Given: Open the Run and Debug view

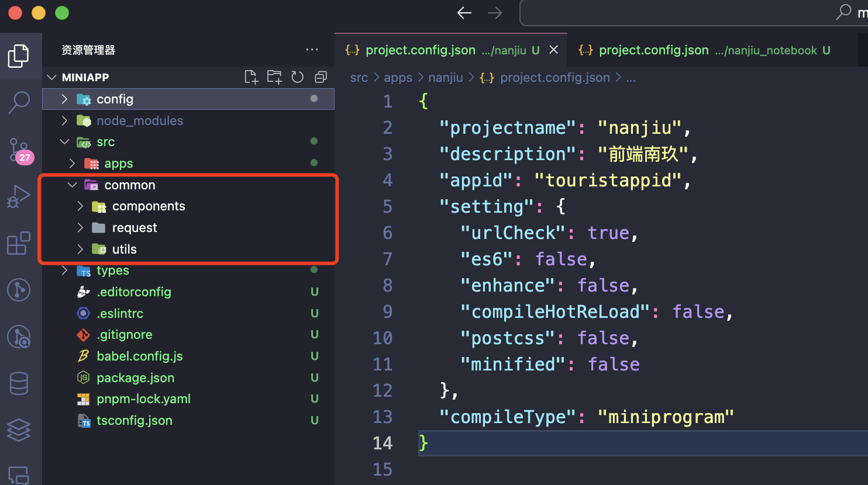Looking at the screenshot, I should (19, 196).
